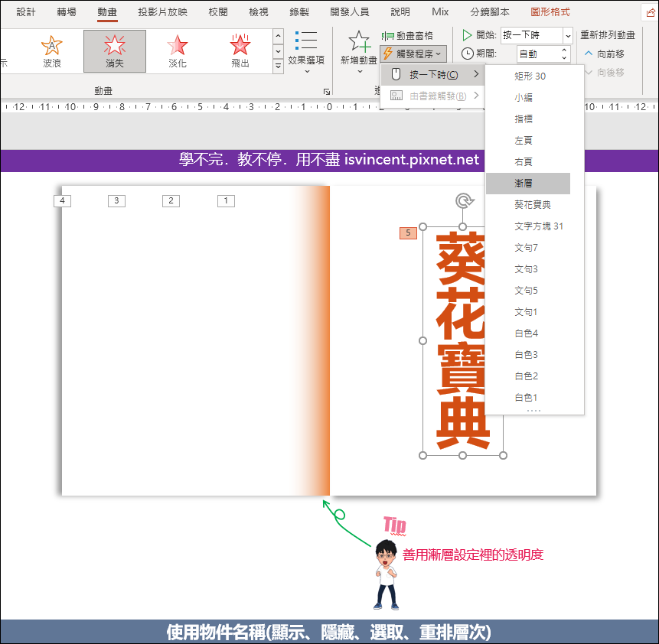Choose 白色1 as trigger object
This screenshot has height=644, width=659.
point(528,398)
